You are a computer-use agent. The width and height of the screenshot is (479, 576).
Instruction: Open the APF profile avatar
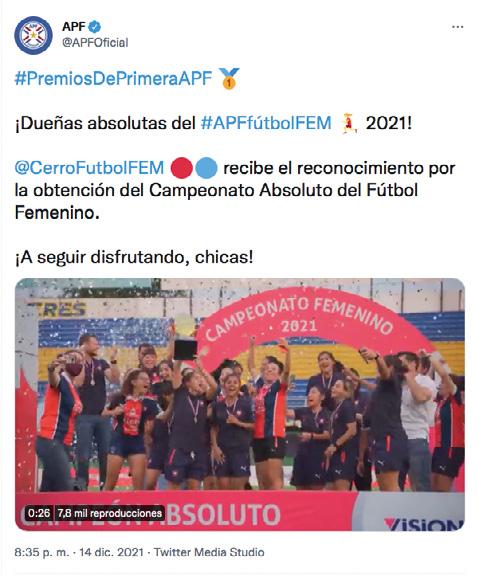click(x=33, y=35)
